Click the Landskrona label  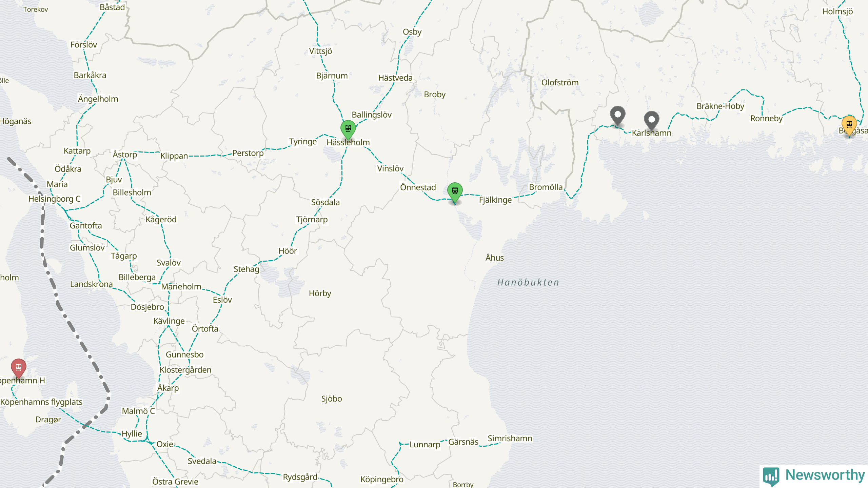click(x=91, y=284)
